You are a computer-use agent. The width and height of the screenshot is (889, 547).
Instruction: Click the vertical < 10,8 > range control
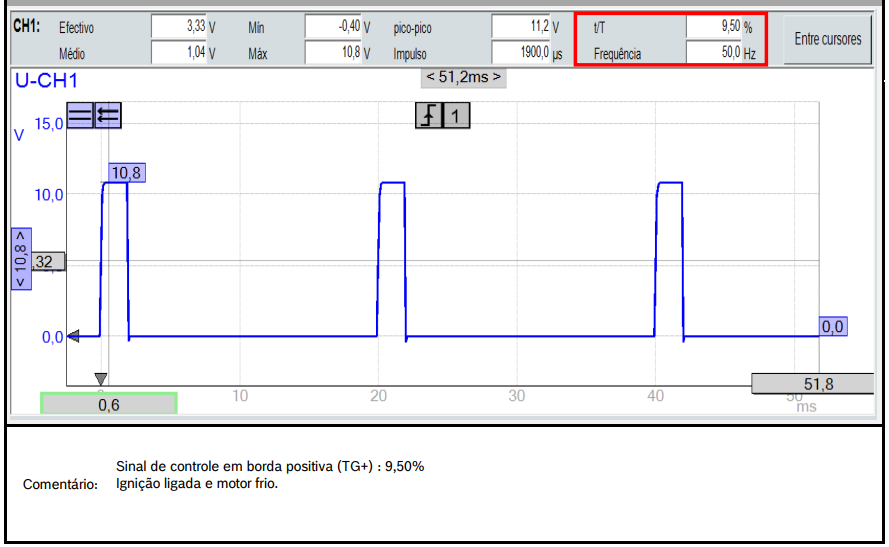21,258
